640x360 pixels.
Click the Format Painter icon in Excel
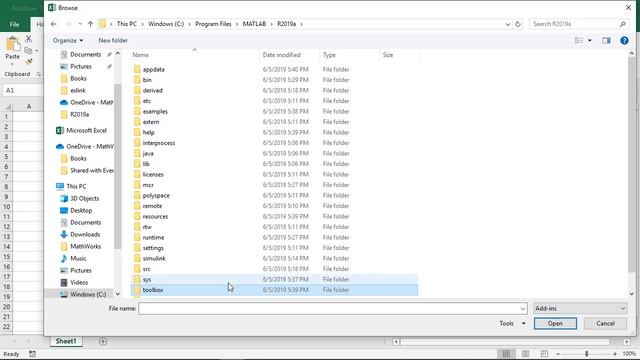tap(29, 62)
